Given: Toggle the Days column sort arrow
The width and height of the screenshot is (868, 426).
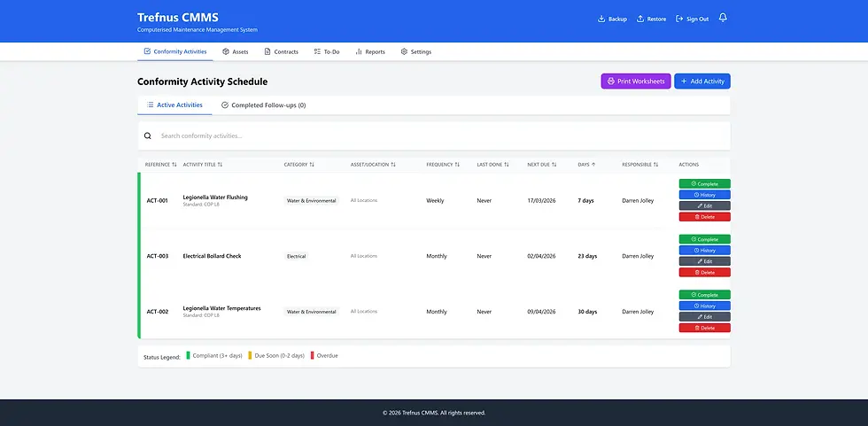Looking at the screenshot, I should click(594, 165).
